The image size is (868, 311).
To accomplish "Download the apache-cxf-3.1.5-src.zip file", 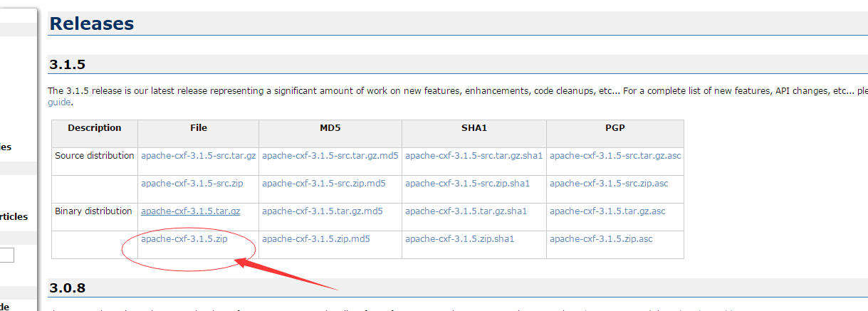I will click(192, 184).
